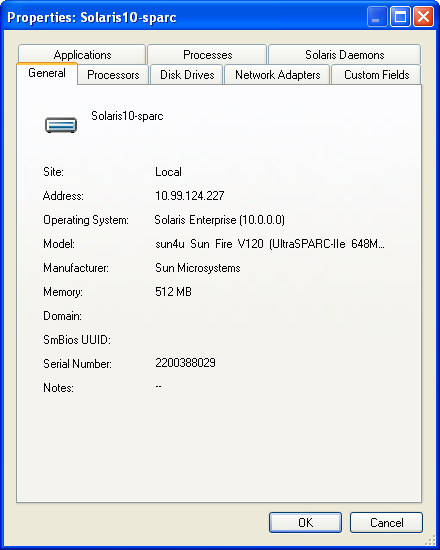The width and height of the screenshot is (440, 550).
Task: Click the Solaris10-sparc name text
Action: [x=127, y=116]
